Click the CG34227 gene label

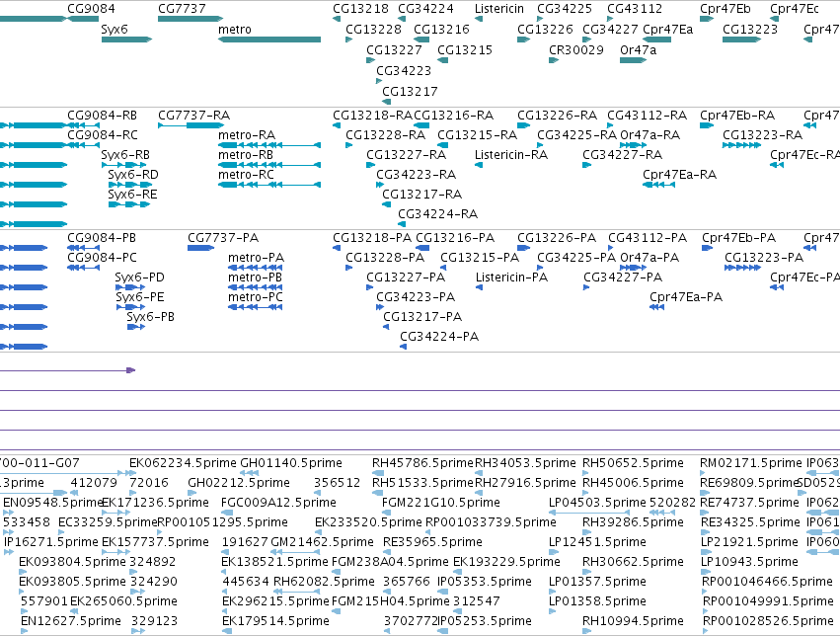[x=610, y=30]
